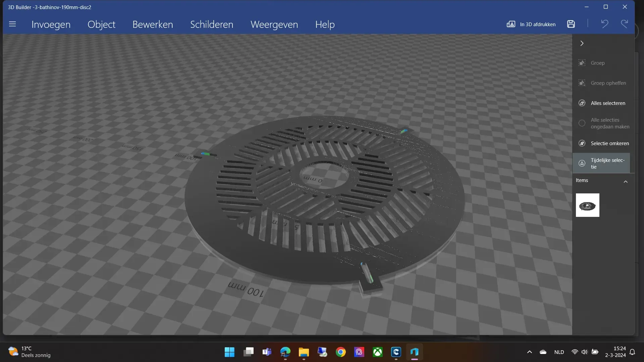
Task: Open the Weergeven menu
Action: click(274, 24)
